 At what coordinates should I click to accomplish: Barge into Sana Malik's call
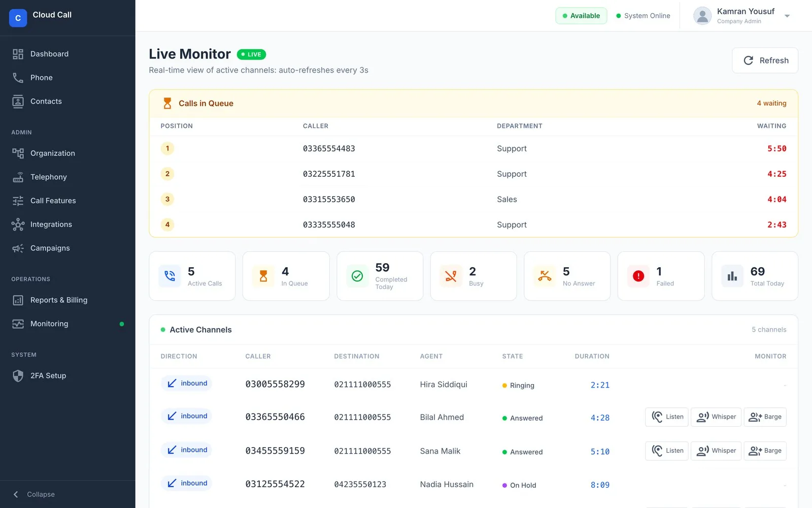[x=765, y=451]
